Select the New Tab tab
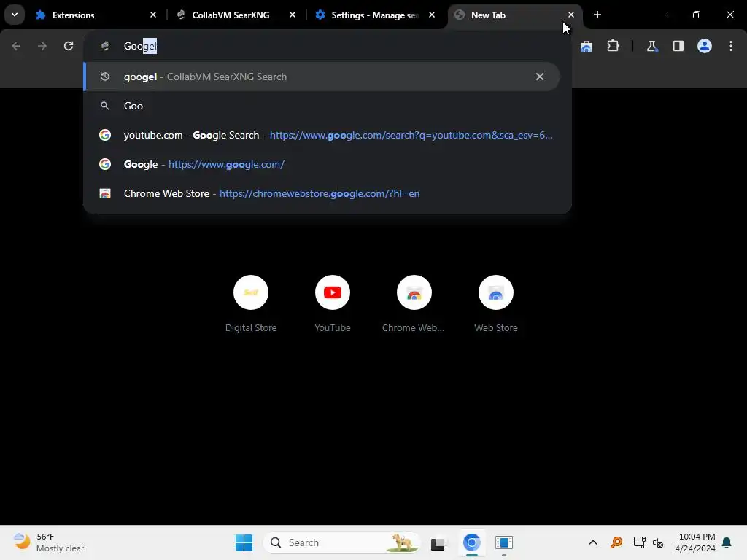Image resolution: width=747 pixels, height=560 pixels. click(x=514, y=15)
